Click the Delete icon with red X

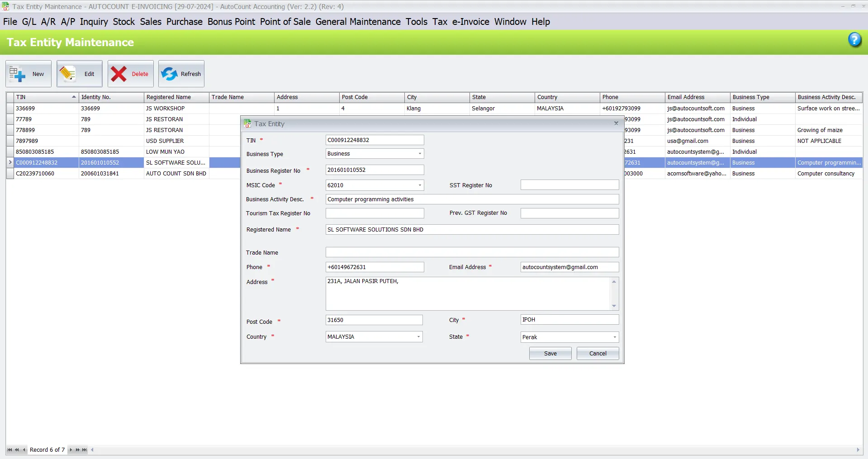coord(130,73)
